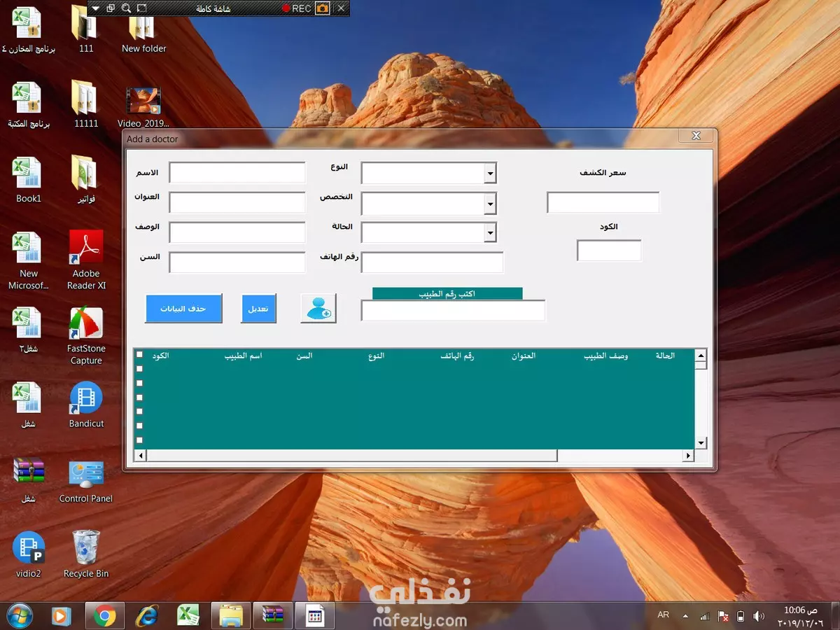This screenshot has height=630, width=840.
Task: Tick the third data row checkbox in list
Action: tap(139, 397)
